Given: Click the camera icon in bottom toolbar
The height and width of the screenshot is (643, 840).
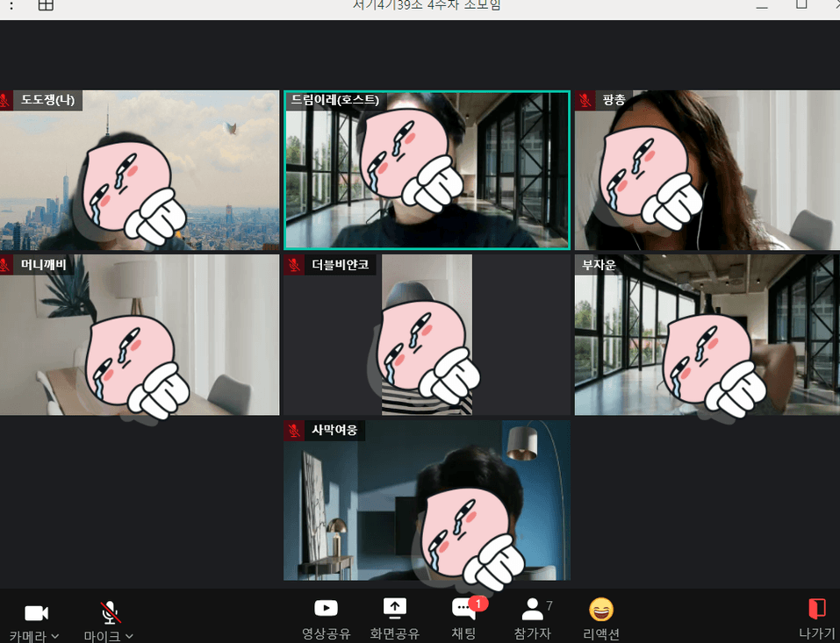Looking at the screenshot, I should click(x=37, y=612).
